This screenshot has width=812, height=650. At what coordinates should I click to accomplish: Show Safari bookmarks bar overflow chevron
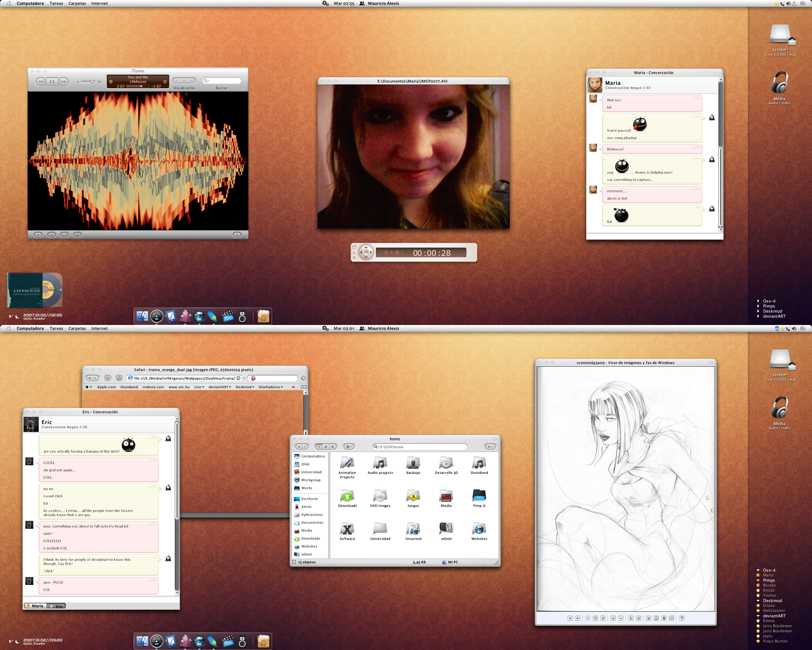[x=293, y=387]
